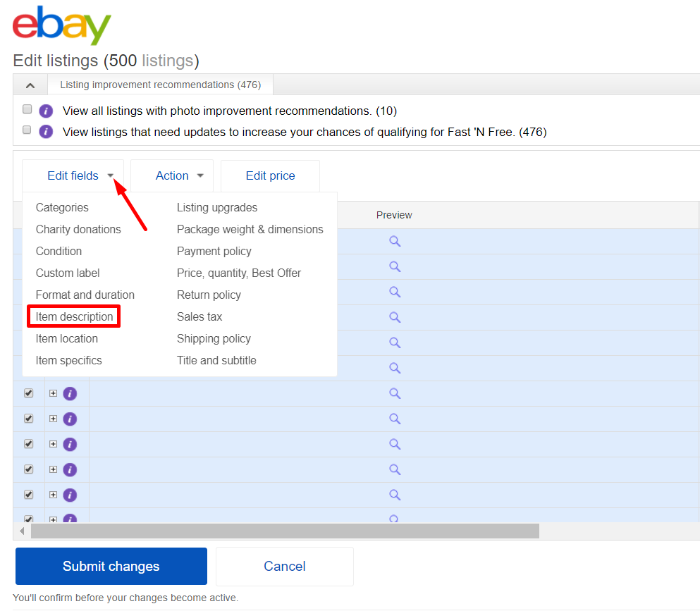Uncheck the ninth listing row's checkbox
The width and height of the screenshot is (700, 611).
pyautogui.click(x=29, y=444)
